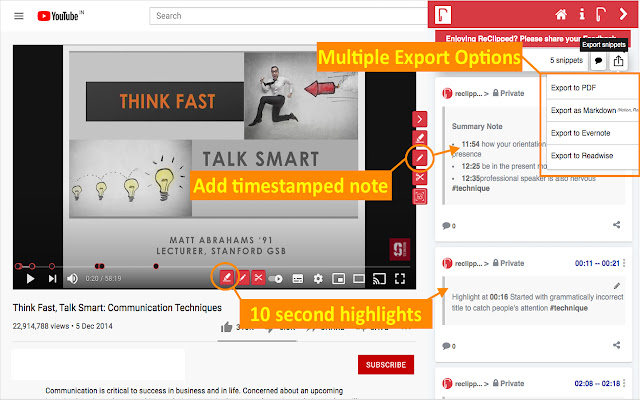This screenshot has height=400, width=640.
Task: Add timestamped note using side toolbar pencil
Action: click(x=420, y=158)
